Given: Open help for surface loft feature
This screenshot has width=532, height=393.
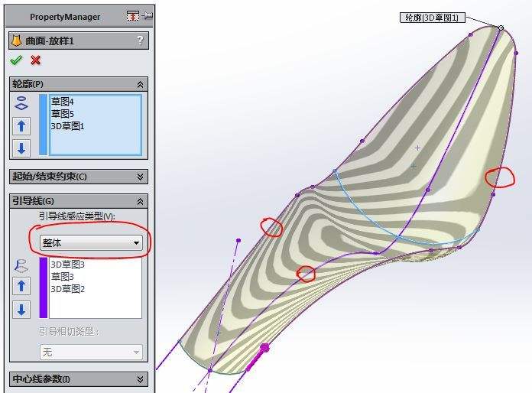Looking at the screenshot, I should (140, 41).
